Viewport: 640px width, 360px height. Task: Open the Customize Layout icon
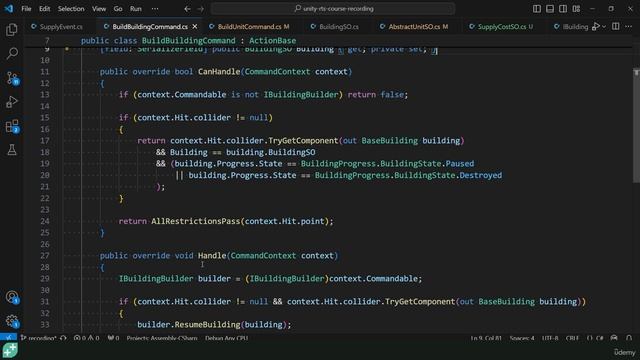coord(576,9)
